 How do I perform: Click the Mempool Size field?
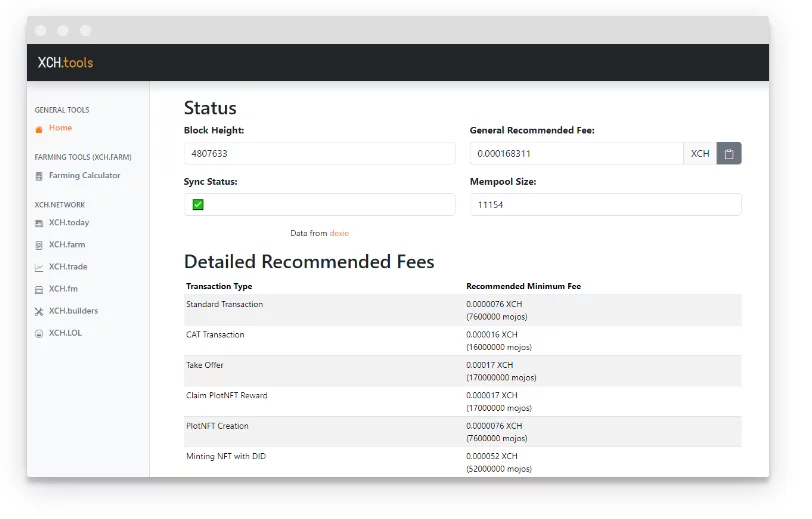pyautogui.click(x=605, y=205)
